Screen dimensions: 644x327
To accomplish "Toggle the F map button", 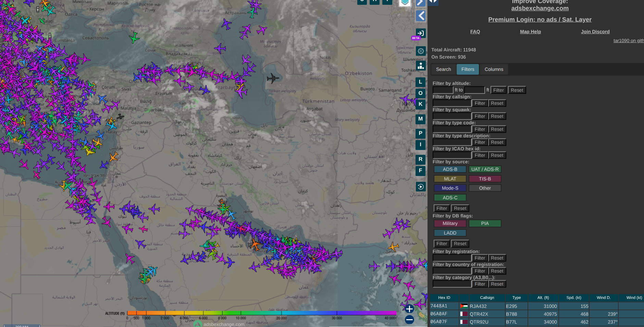I will 421,171.
